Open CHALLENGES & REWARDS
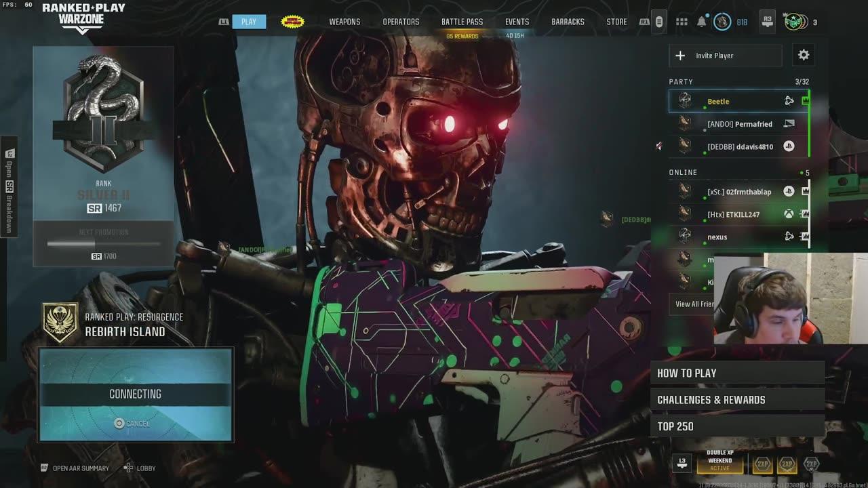 [x=738, y=400]
